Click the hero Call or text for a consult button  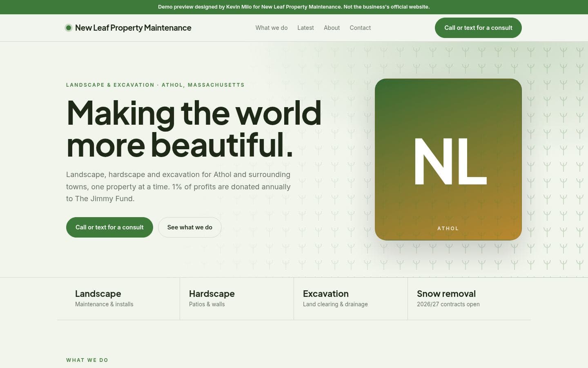[109, 227]
